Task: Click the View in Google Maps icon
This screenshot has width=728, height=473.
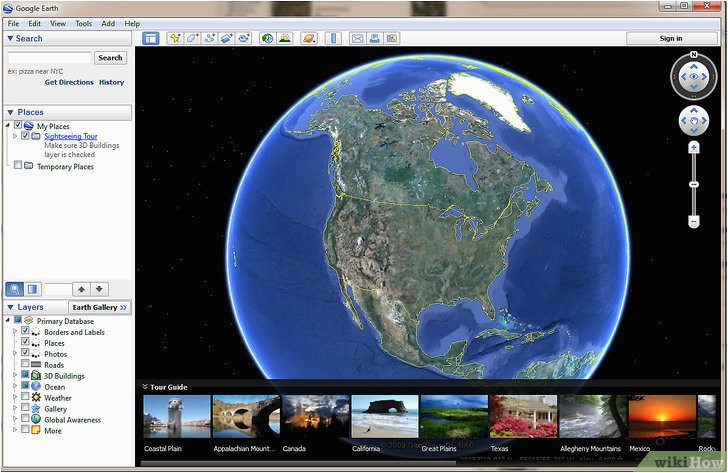Action: (392, 39)
